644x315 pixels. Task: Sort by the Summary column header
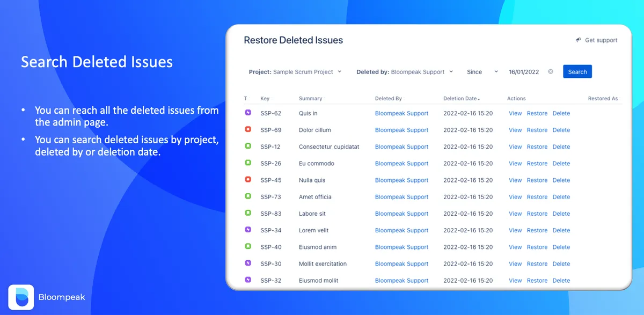coord(311,99)
